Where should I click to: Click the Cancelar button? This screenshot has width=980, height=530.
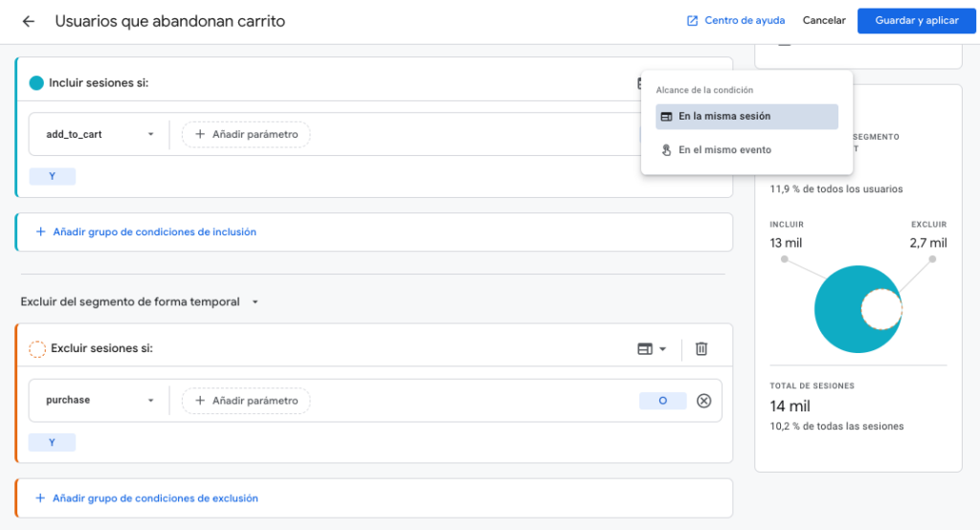click(x=823, y=21)
